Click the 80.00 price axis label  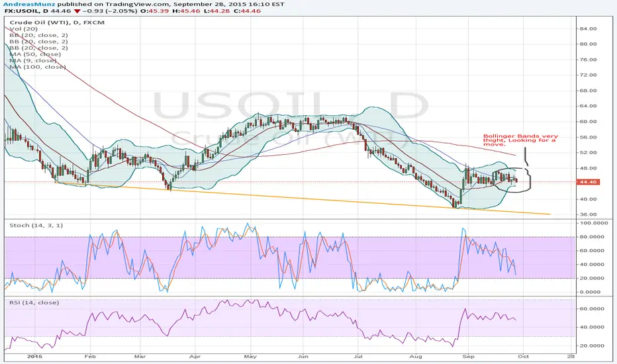point(588,44)
